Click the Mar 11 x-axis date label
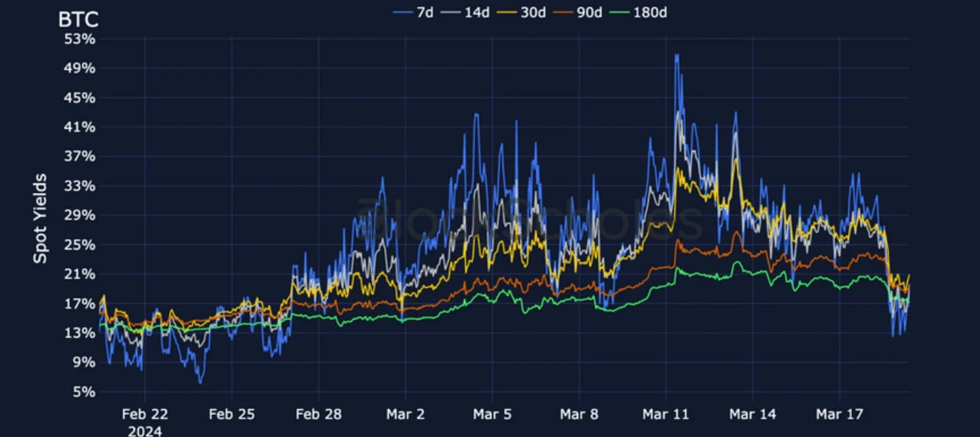980x437 pixels. point(666,414)
